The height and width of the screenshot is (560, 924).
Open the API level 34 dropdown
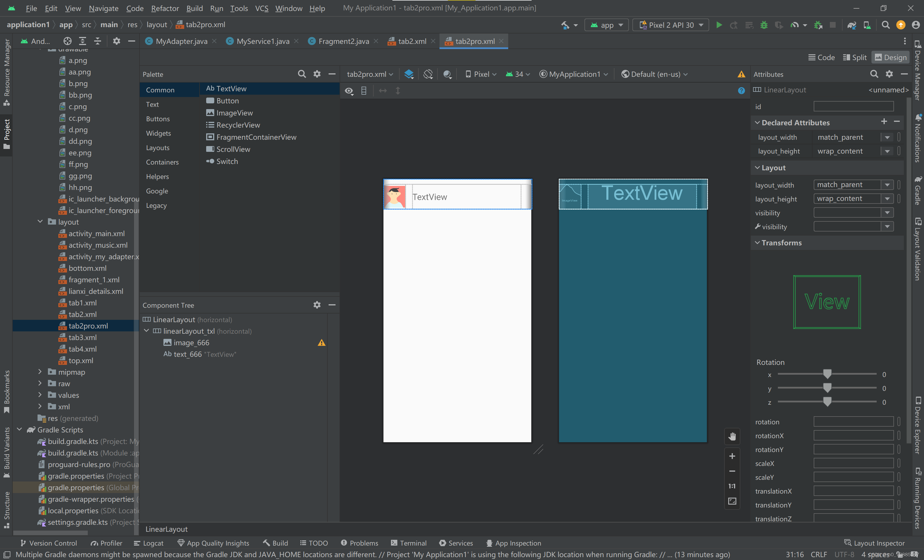[x=517, y=74]
